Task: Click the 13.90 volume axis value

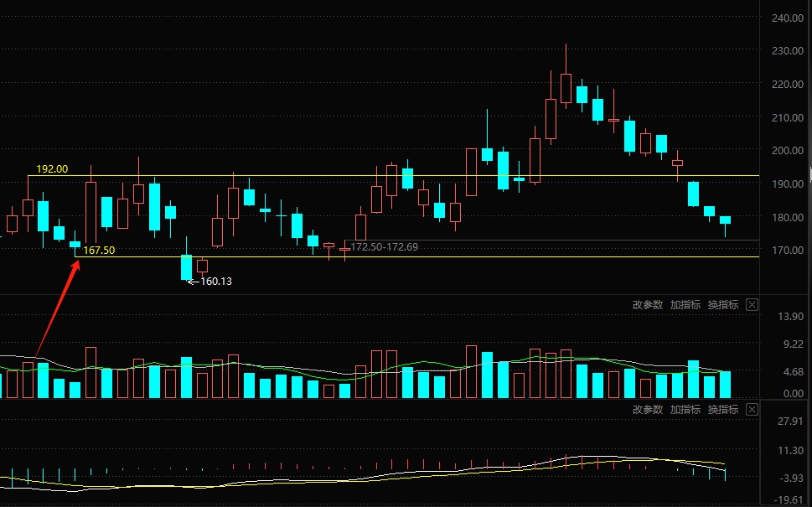Action: 791,317
